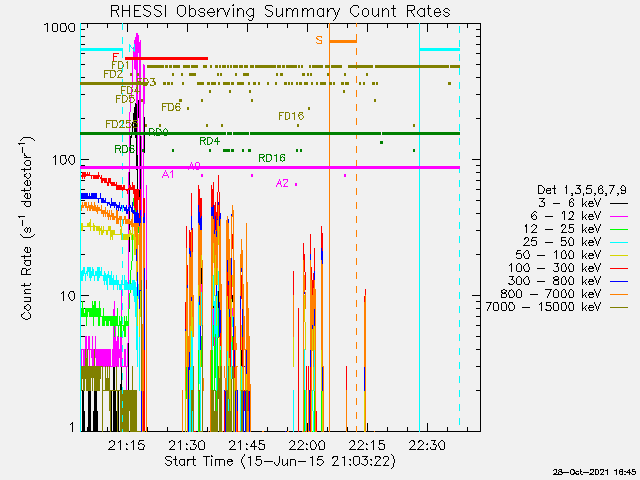Click the red F flare flag label
Viewport: 640px width, 480px height.
click(116, 57)
